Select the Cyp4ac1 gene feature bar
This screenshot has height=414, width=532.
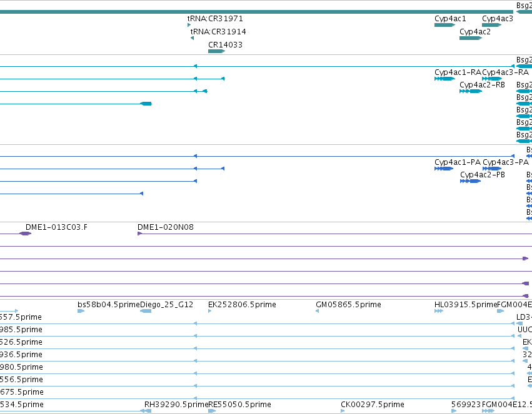444,25
